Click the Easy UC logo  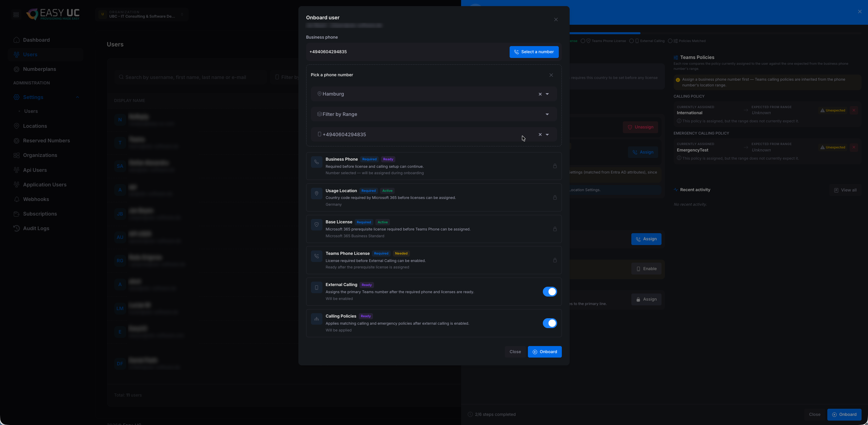pyautogui.click(x=53, y=14)
